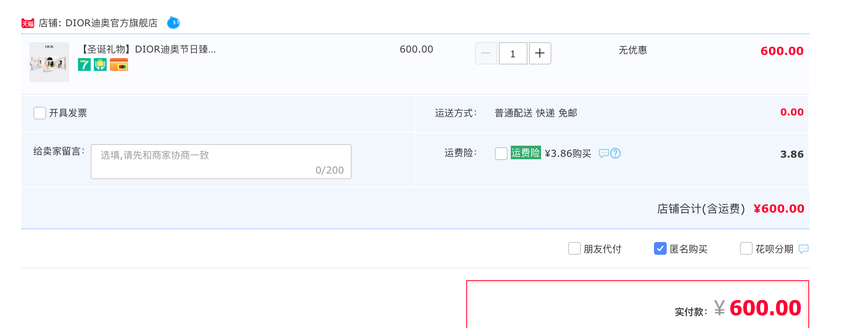Click the chat bubble icon beside 花呗分期
The height and width of the screenshot is (328, 868).
(x=804, y=249)
